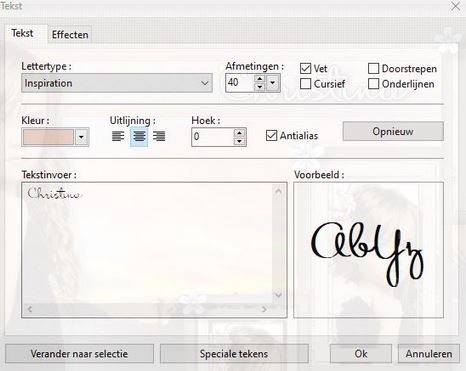
Task: Decrease Hoek angle with down arrow
Action: tap(239, 141)
